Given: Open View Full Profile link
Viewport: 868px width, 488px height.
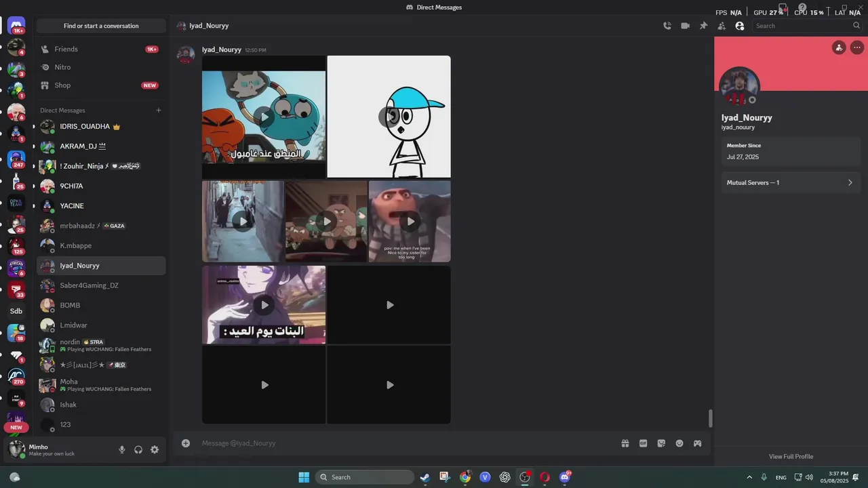Looking at the screenshot, I should (791, 456).
